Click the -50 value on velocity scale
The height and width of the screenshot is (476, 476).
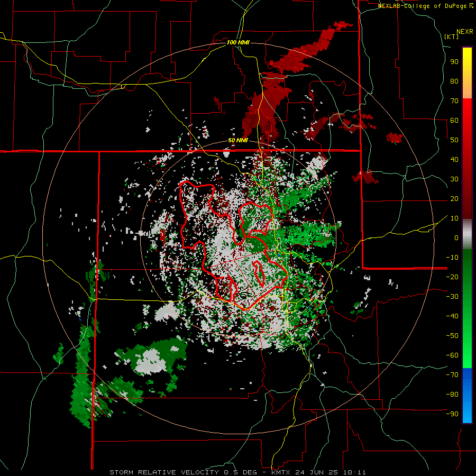pyautogui.click(x=452, y=336)
